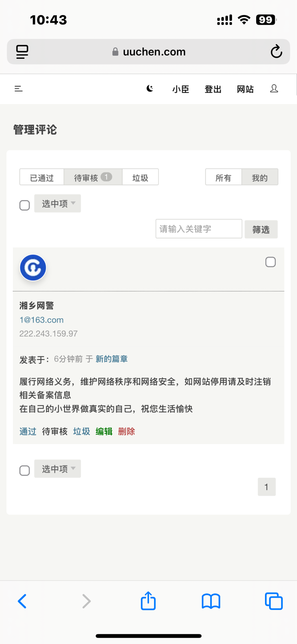Screen dimensions: 297x644
Task: Check the top select-all checkbox
Action: (x=24, y=205)
